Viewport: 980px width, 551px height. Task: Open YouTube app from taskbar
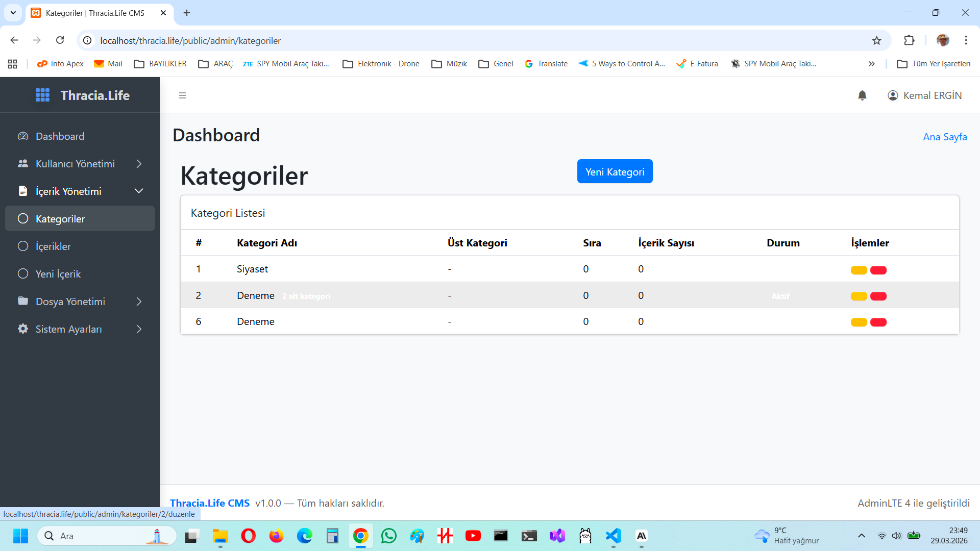click(x=473, y=536)
